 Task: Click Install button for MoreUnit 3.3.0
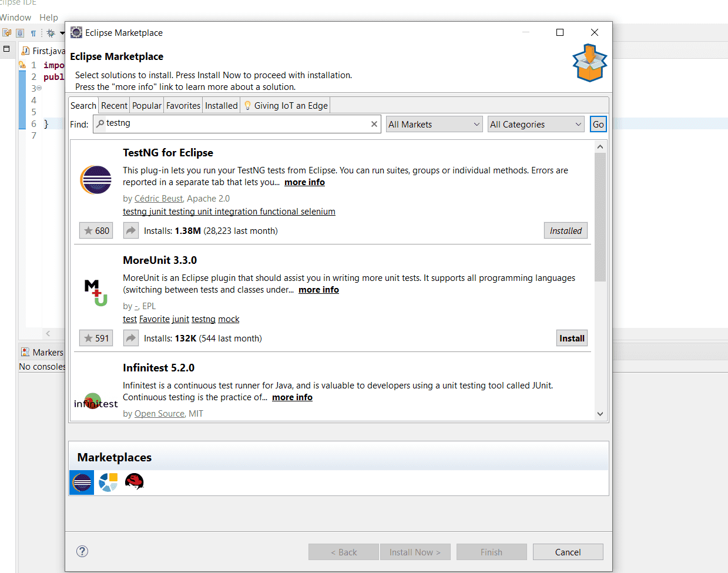coord(572,338)
